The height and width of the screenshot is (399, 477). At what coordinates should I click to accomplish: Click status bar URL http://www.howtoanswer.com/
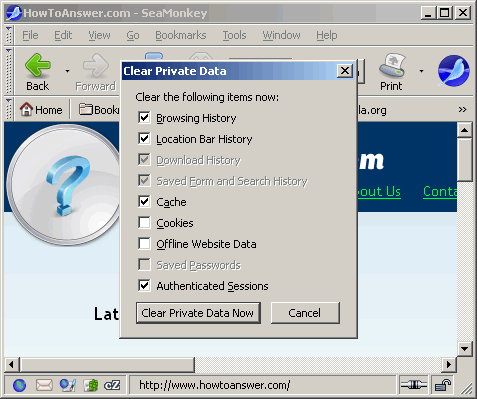point(215,385)
